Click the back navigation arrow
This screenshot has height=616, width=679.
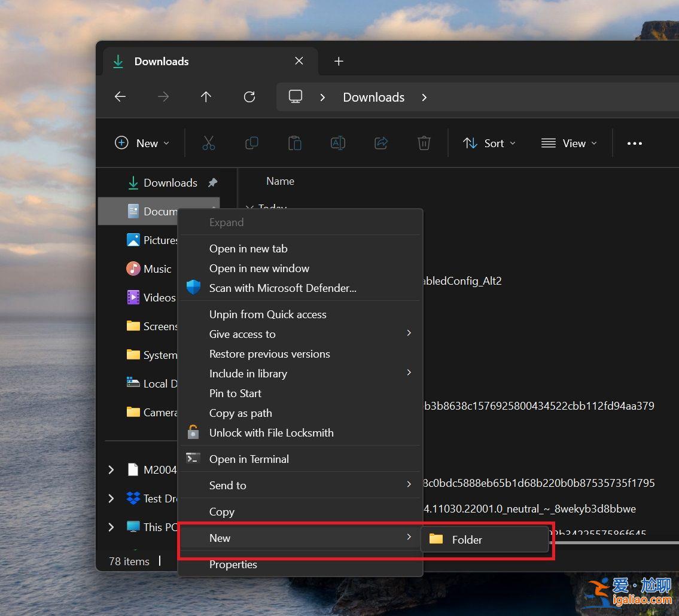pyautogui.click(x=120, y=97)
